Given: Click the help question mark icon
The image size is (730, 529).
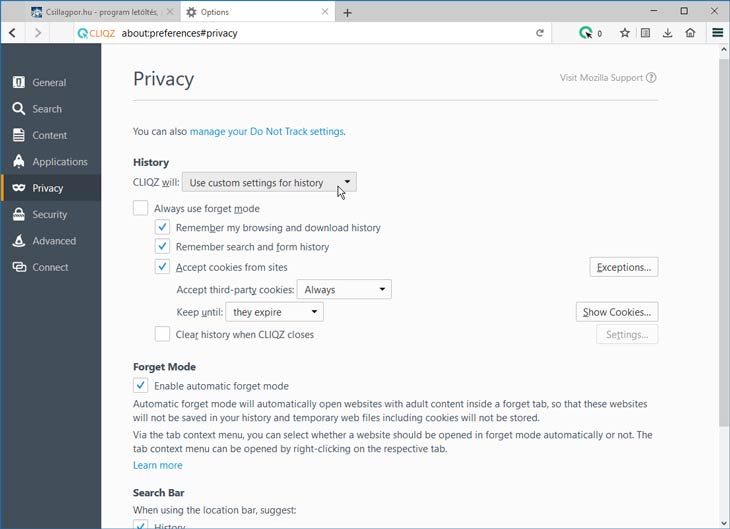Looking at the screenshot, I should point(651,78).
